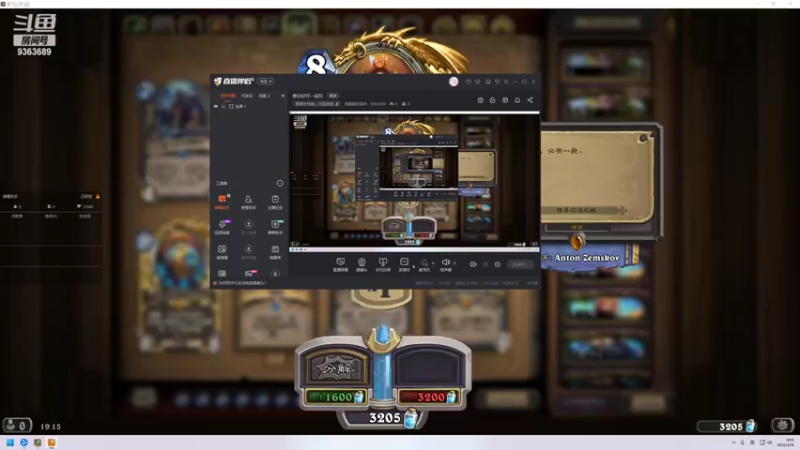Expand the speaker options arrow

(x=455, y=263)
